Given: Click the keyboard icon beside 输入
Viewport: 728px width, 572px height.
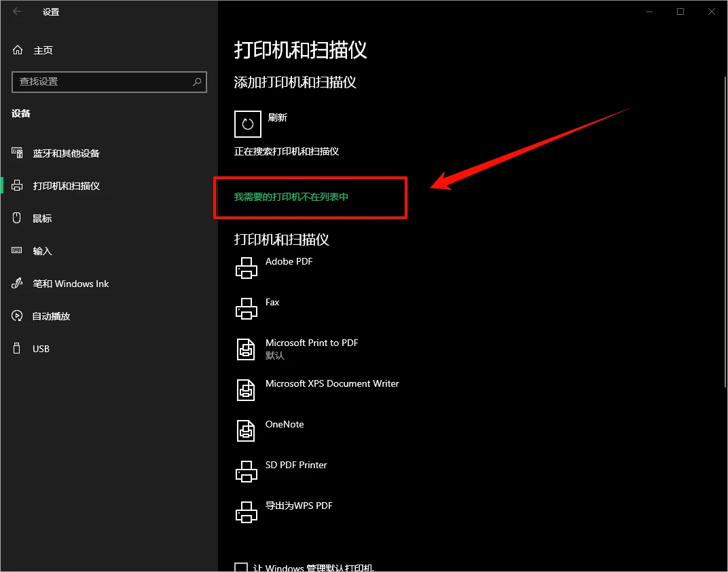Looking at the screenshot, I should click(x=17, y=250).
